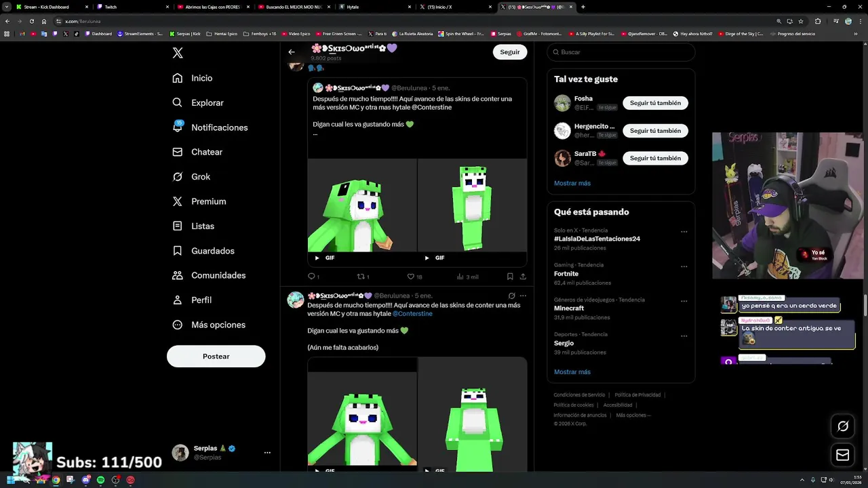View analytics showing 3 mil views
Image resolution: width=868 pixels, height=488 pixels.
tap(467, 277)
